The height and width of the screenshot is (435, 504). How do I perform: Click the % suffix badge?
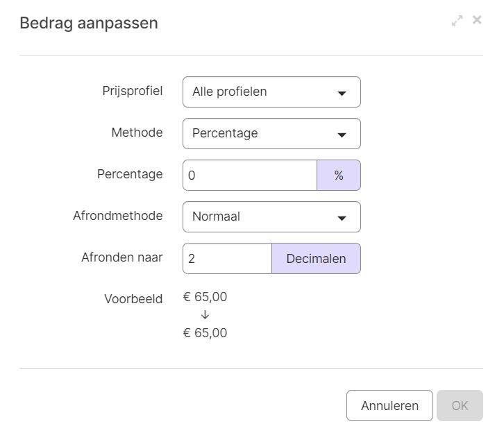click(x=339, y=176)
